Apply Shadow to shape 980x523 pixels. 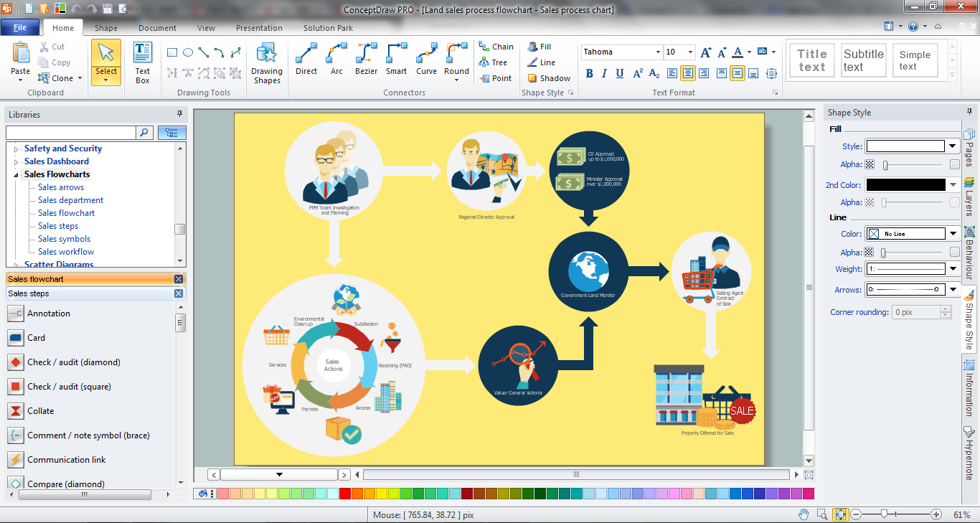coord(549,78)
